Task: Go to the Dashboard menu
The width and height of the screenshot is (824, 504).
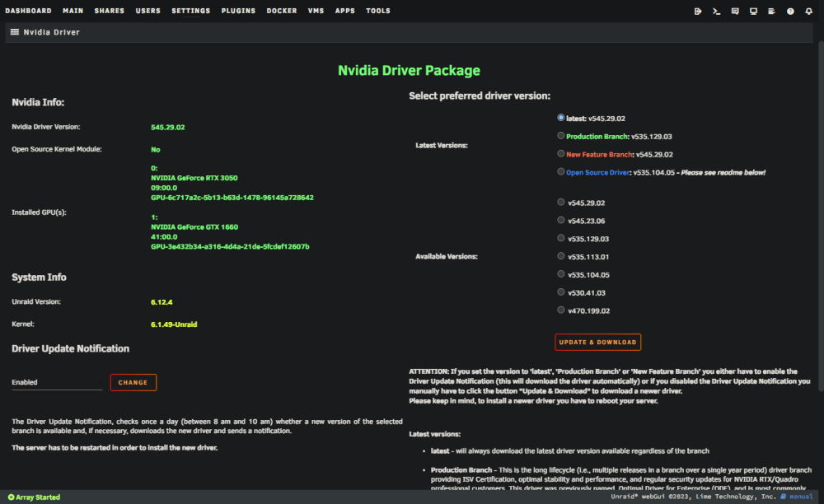Action: tap(28, 11)
